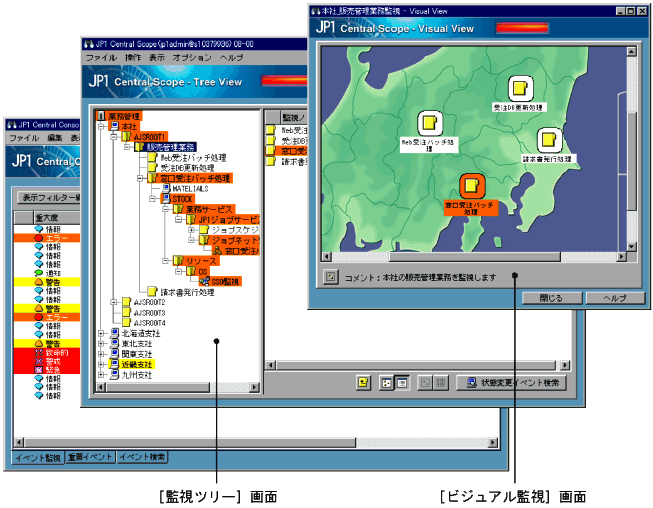The height and width of the screenshot is (508, 653).
Task: Open 操作 menu in Tree View
Action: 133,57
